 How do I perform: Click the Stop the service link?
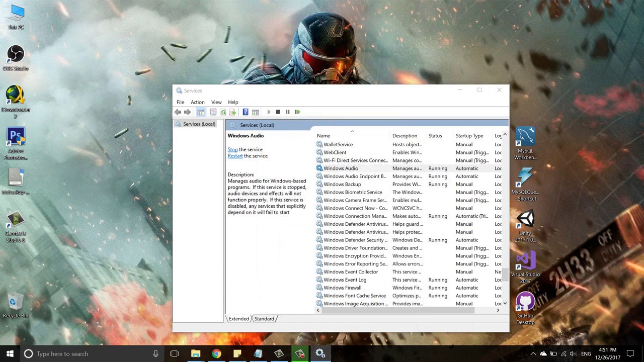pos(232,149)
